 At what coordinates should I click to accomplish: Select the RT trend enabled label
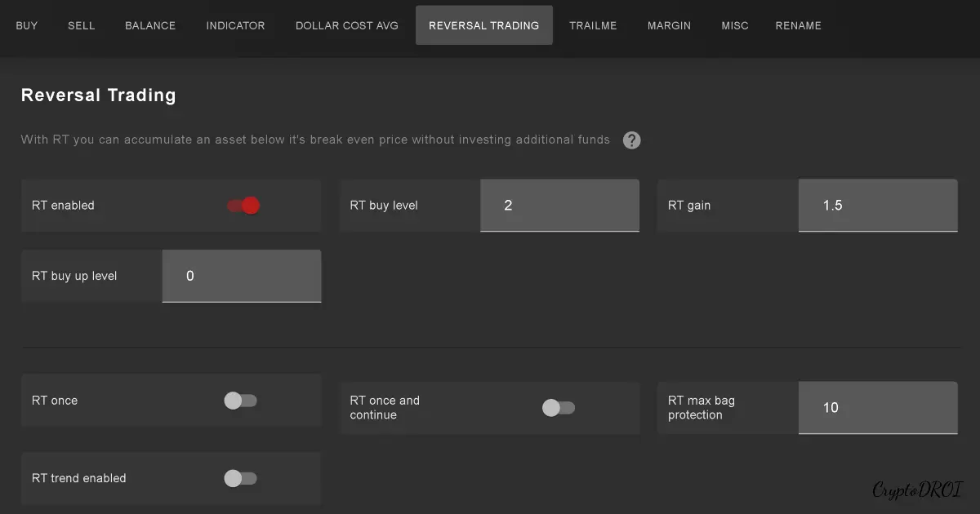point(78,478)
